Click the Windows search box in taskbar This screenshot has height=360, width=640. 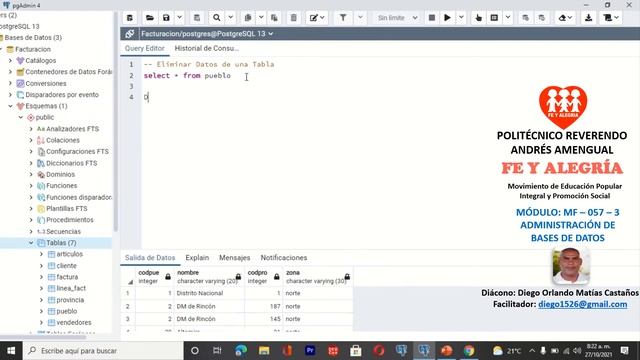tap(103, 351)
